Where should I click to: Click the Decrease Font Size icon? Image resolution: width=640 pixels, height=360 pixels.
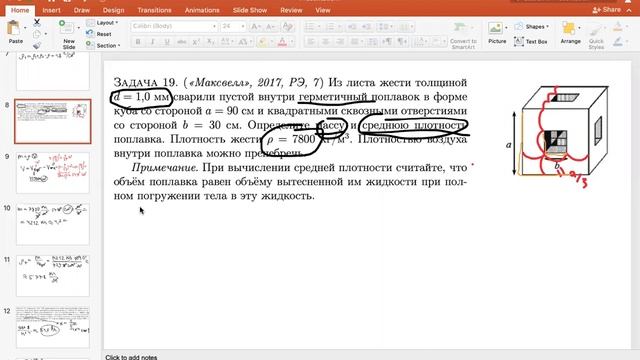(271, 27)
